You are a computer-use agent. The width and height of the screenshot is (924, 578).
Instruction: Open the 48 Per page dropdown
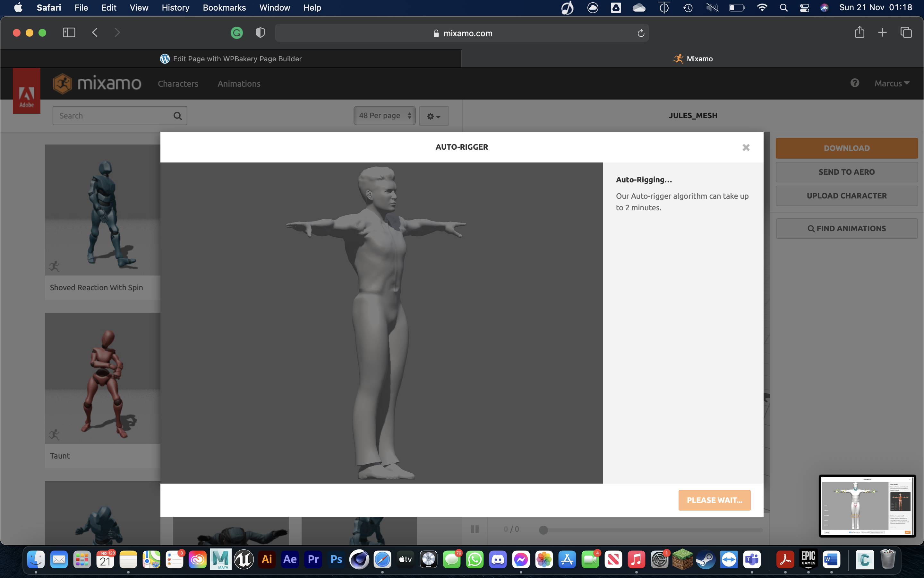click(x=384, y=116)
